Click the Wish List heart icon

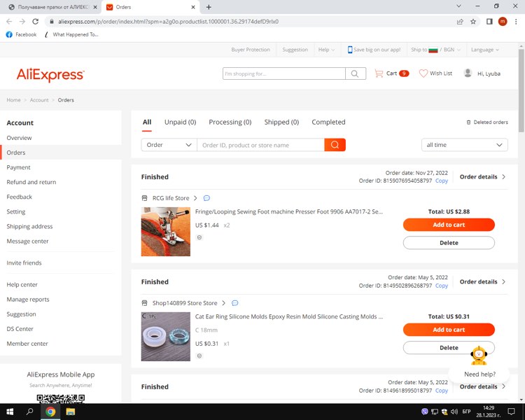click(x=423, y=73)
